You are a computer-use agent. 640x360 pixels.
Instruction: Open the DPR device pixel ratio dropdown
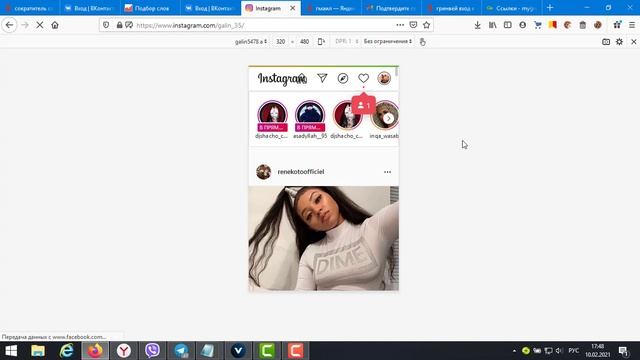coord(347,42)
